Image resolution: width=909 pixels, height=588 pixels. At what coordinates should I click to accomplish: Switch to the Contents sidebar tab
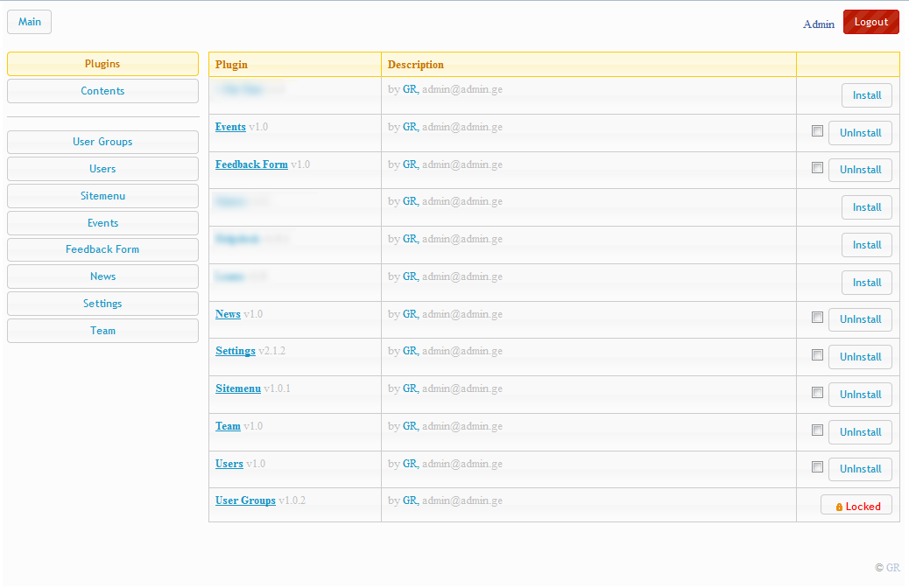point(102,91)
